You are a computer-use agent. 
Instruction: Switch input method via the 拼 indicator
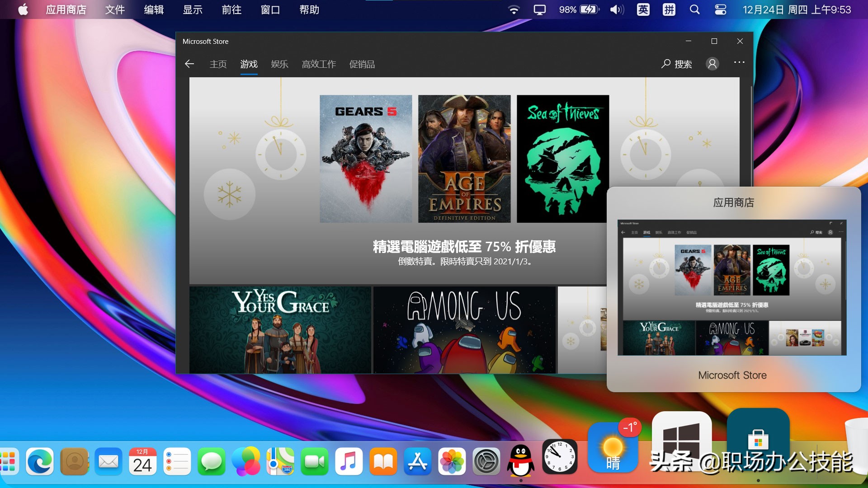(x=668, y=9)
